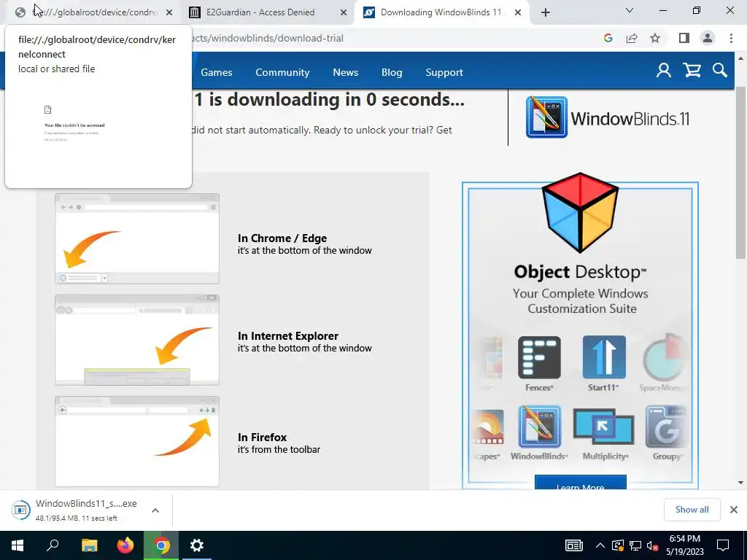Open the Blog menu item
This screenshot has height=560, width=747.
(x=392, y=72)
